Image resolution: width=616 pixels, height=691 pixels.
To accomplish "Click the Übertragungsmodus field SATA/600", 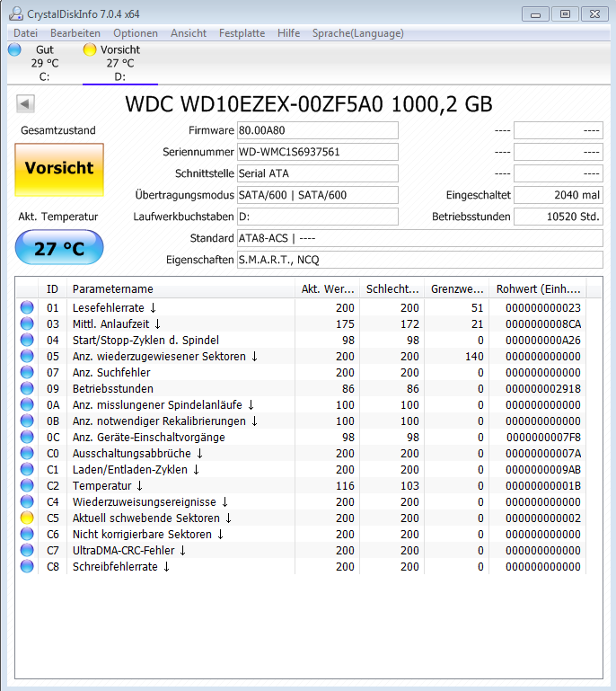I will [x=318, y=195].
